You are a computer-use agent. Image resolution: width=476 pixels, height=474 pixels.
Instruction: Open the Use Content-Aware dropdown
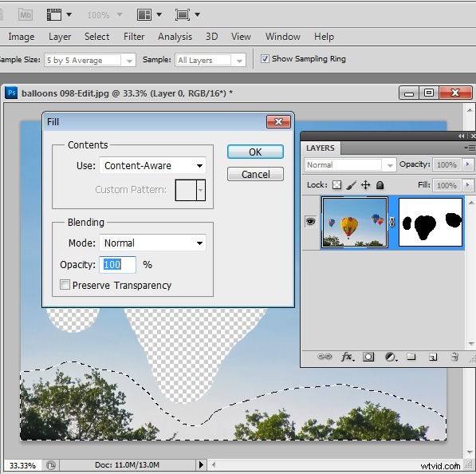tap(153, 166)
